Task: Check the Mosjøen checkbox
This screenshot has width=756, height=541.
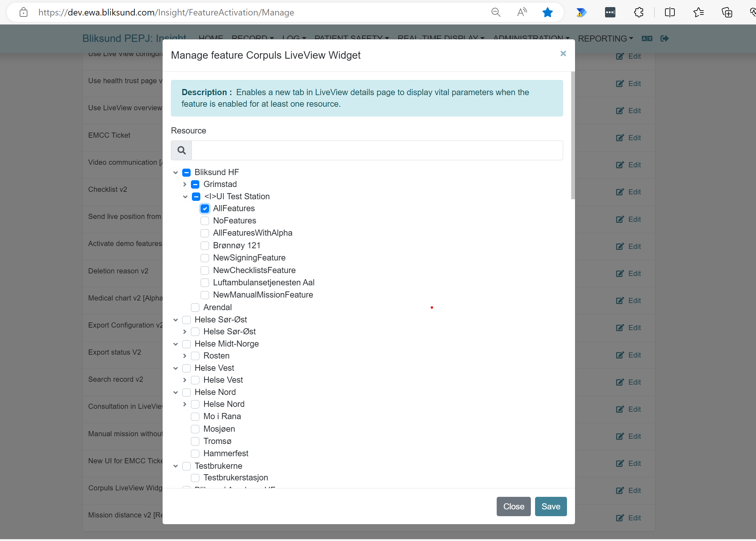Action: click(x=195, y=429)
